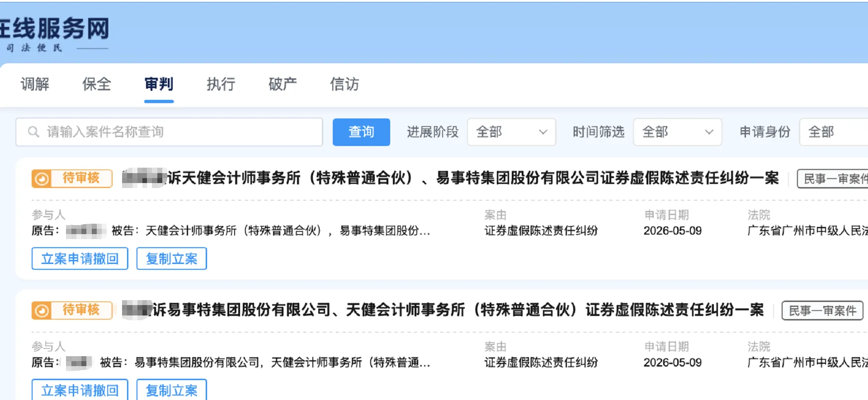Switch to the 信访 tab
The width and height of the screenshot is (868, 400).
(344, 84)
